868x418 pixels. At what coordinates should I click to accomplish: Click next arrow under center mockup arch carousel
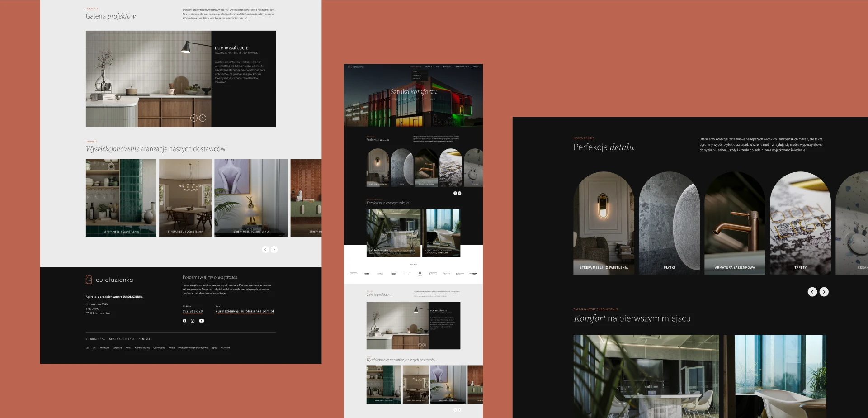coord(460,193)
